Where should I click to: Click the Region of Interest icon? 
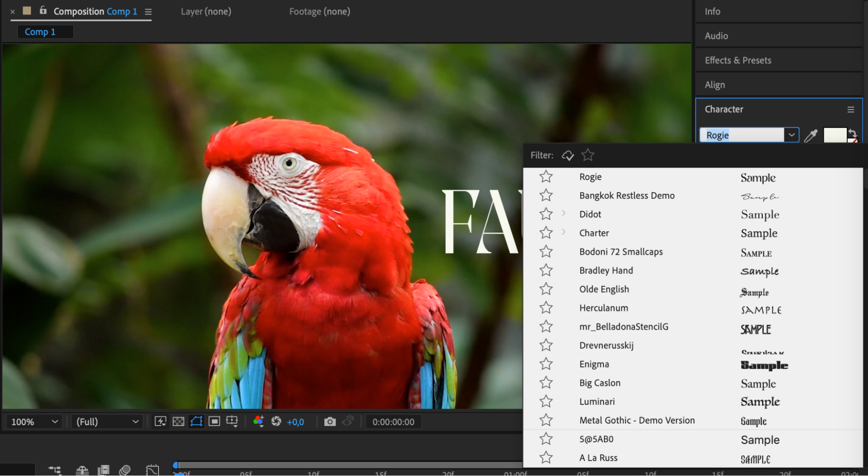click(214, 421)
